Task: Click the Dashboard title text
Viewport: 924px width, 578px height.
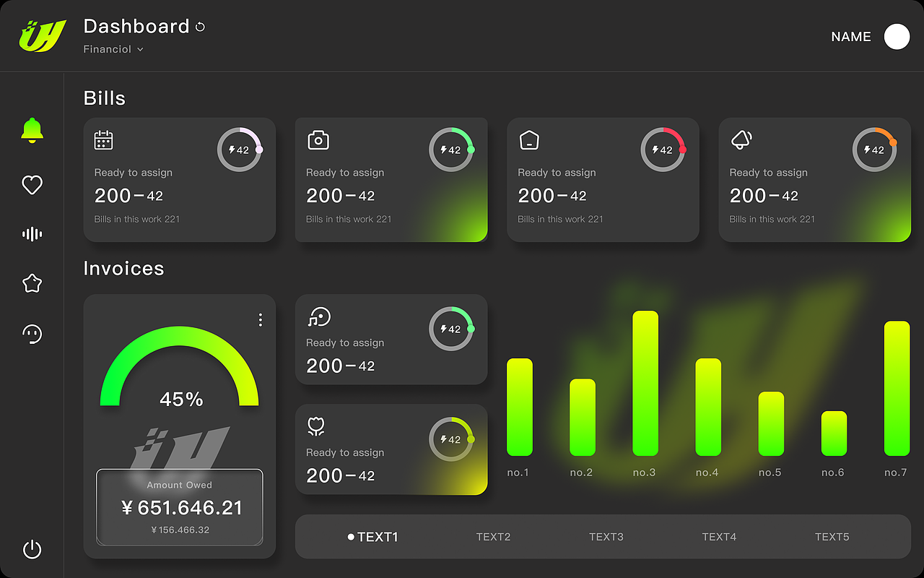Action: [136, 27]
